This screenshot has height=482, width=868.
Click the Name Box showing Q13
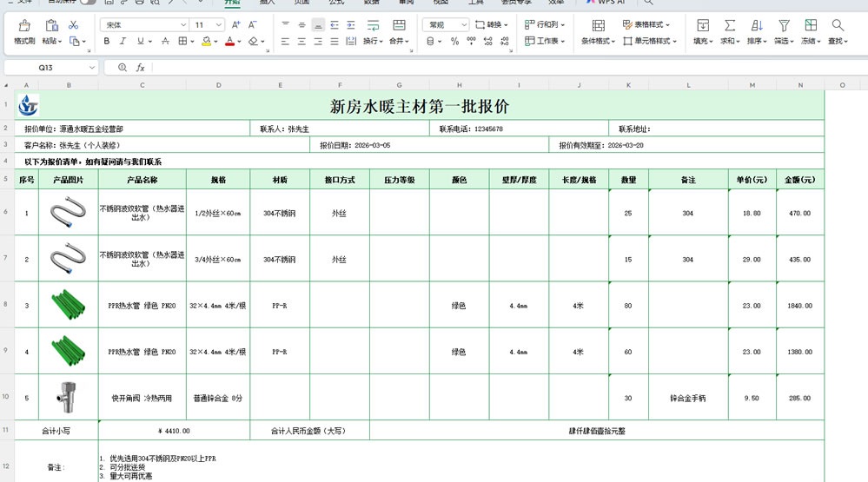point(50,67)
